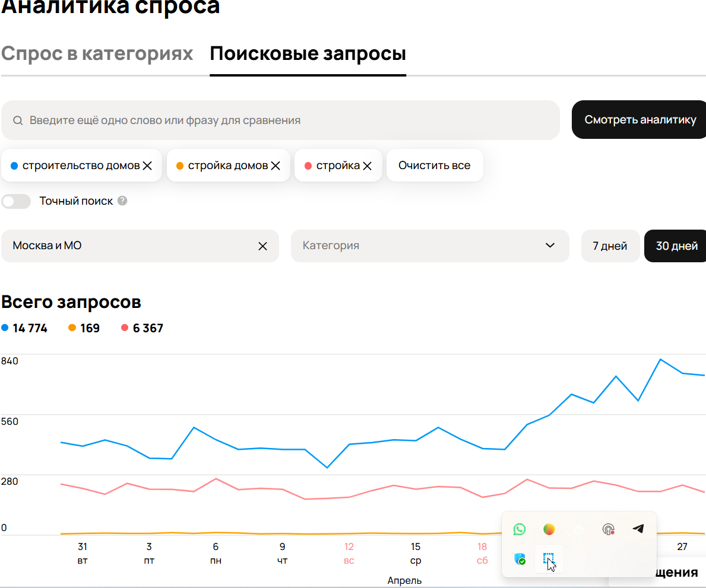This screenshot has width=706, height=588.
Task: Click the Очистить все button
Action: 434,166
